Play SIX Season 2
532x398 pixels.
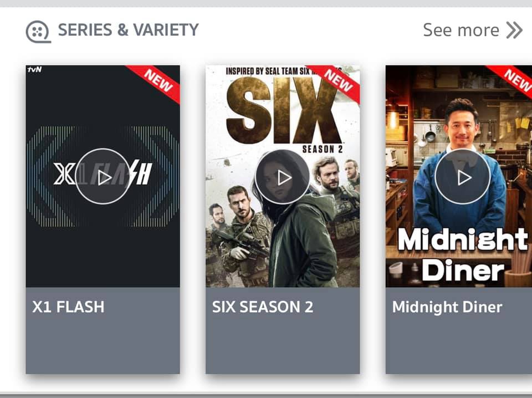tap(282, 176)
